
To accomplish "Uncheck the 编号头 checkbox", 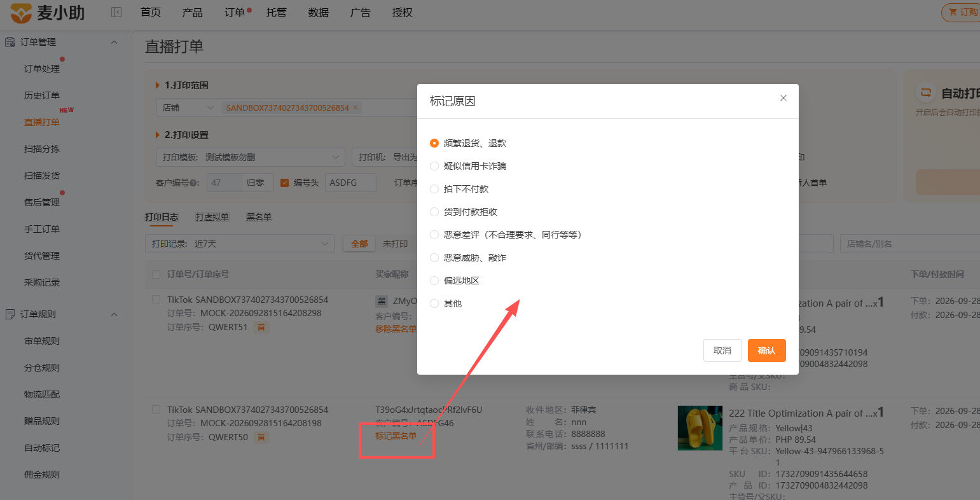I will click(x=285, y=183).
